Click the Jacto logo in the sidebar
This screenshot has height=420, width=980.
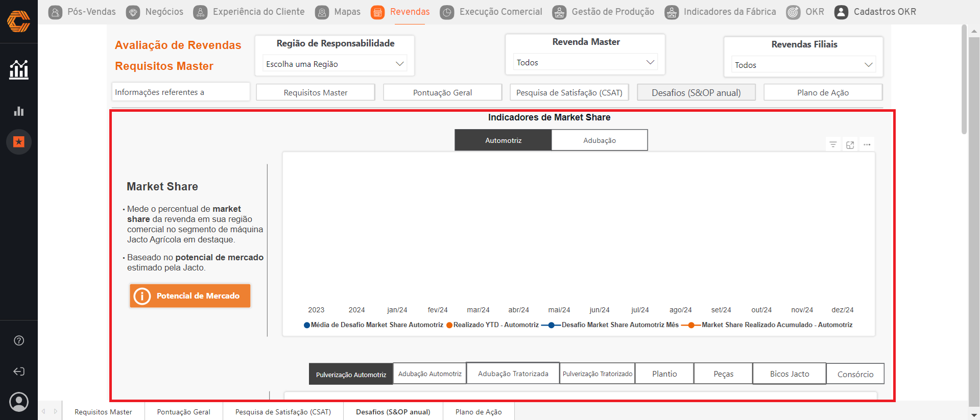pyautogui.click(x=18, y=21)
